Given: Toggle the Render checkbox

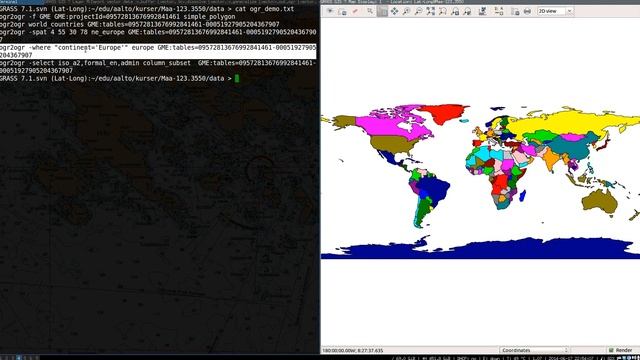Looking at the screenshot, I should 621,350.
